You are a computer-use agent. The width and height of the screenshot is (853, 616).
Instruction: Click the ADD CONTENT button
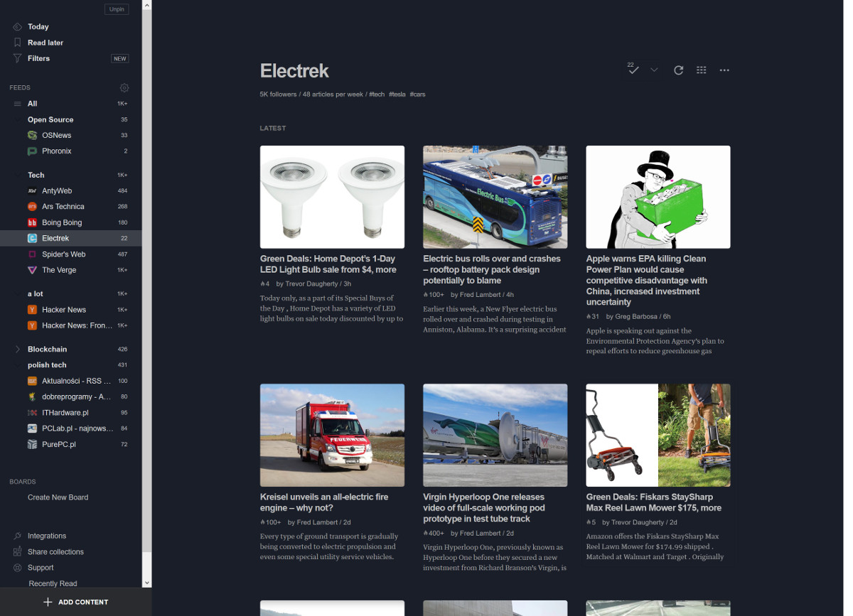pyautogui.click(x=75, y=602)
